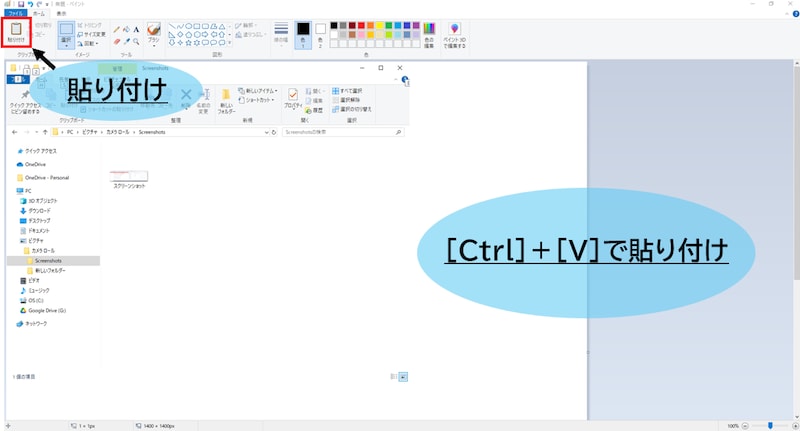Viewport: 800px width, 431px height.
Task: Choose the Five-point star shape
Action: (188, 43)
